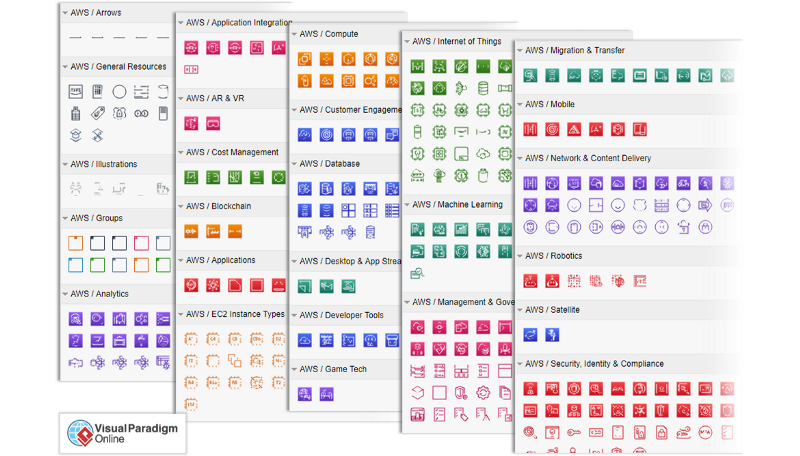Select the first red icon under AWS / Mobile
The width and height of the screenshot is (800, 456).
pyautogui.click(x=531, y=129)
